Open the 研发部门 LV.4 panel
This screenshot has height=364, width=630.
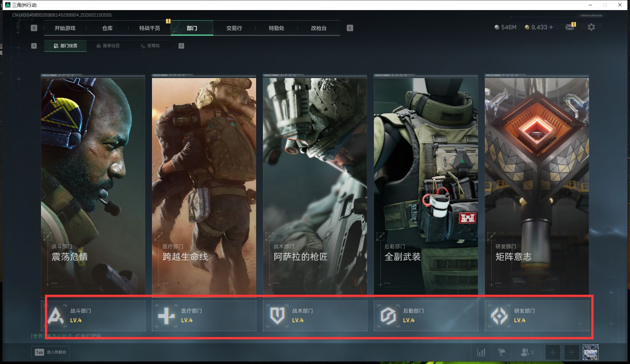[537, 316]
